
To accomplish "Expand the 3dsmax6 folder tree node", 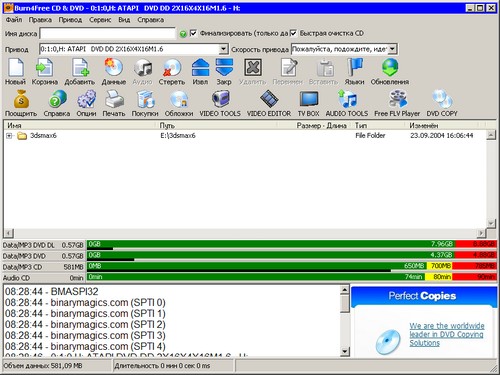I will [9, 136].
